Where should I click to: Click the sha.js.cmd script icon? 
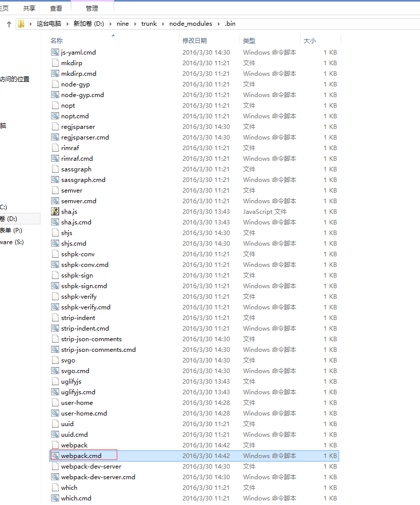55,222
